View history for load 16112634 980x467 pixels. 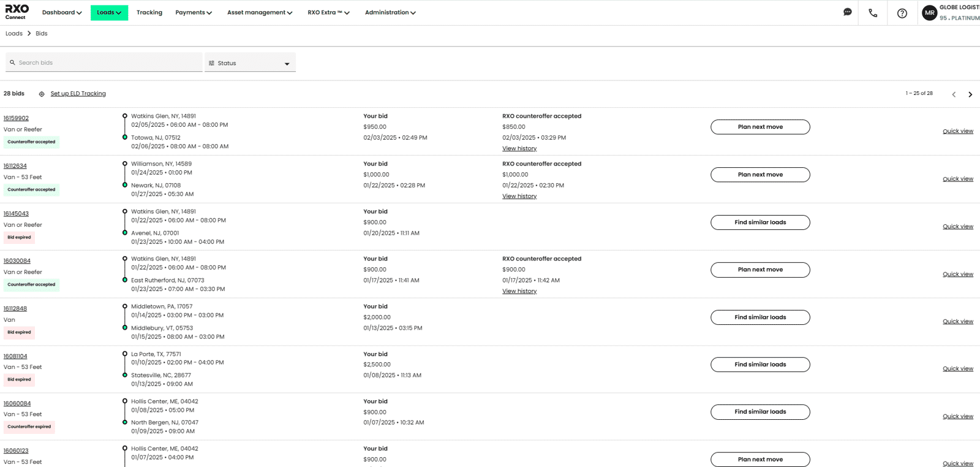click(x=519, y=196)
